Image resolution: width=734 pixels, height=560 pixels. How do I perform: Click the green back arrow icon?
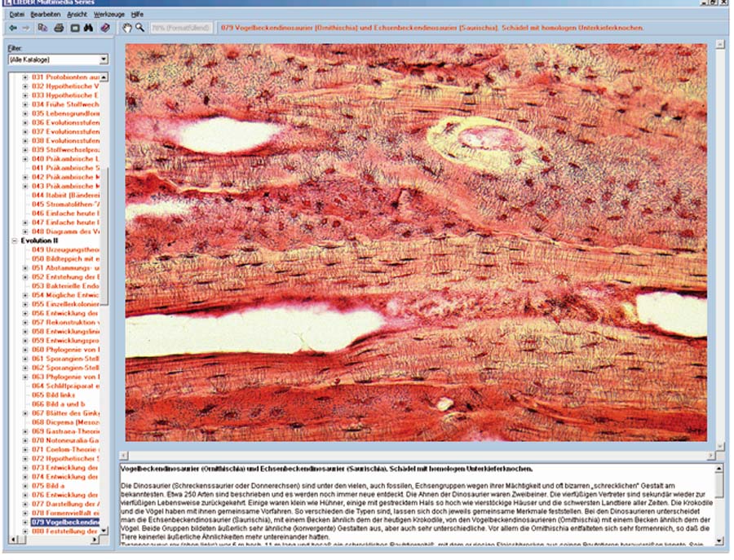(12, 28)
